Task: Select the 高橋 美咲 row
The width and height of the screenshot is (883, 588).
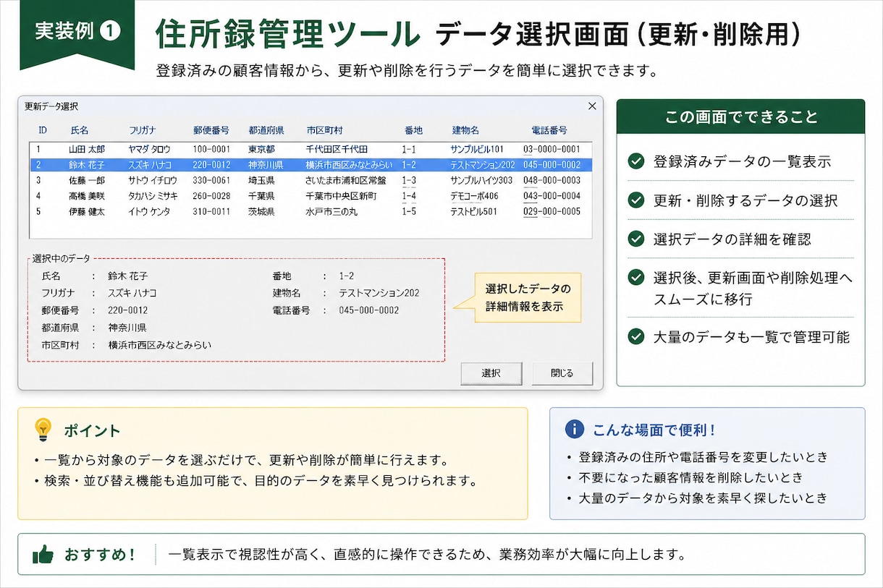Action: (310, 196)
